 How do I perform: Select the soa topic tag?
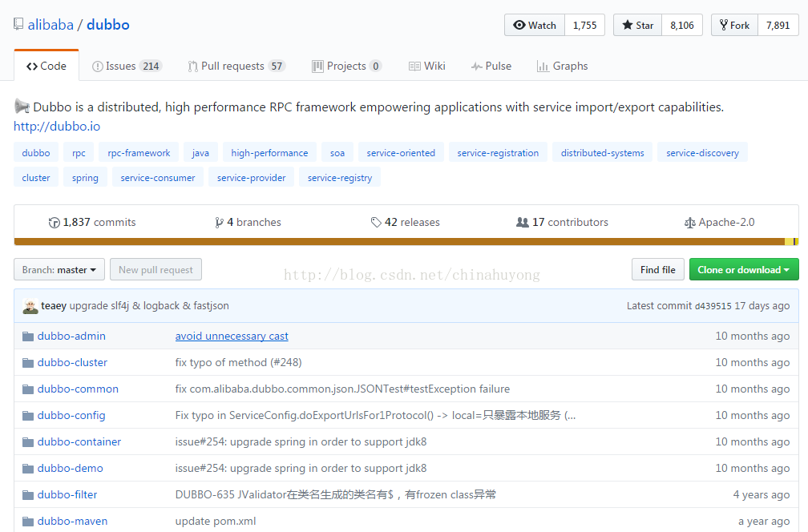click(x=337, y=152)
